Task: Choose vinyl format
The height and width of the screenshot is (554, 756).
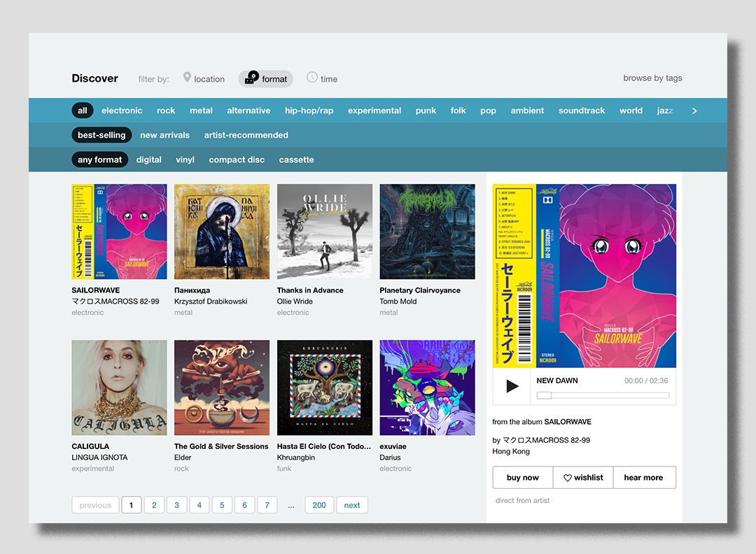Action: 185,159
